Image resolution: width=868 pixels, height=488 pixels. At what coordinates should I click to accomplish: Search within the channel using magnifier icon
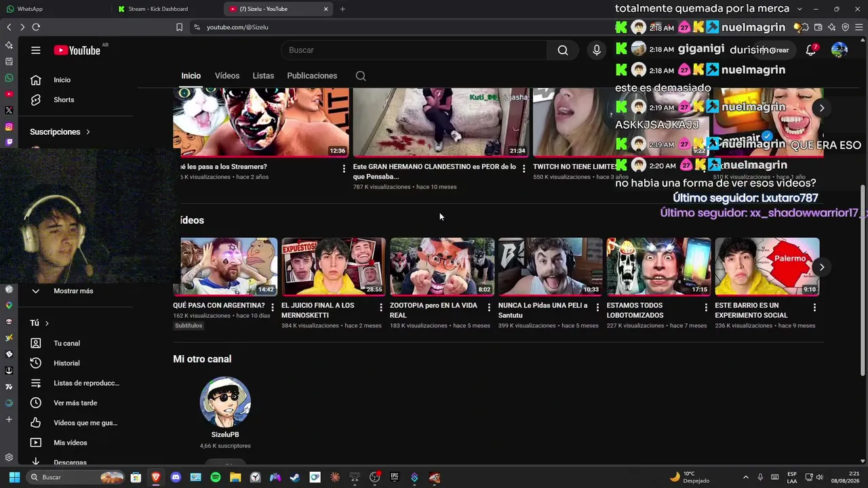pyautogui.click(x=361, y=76)
